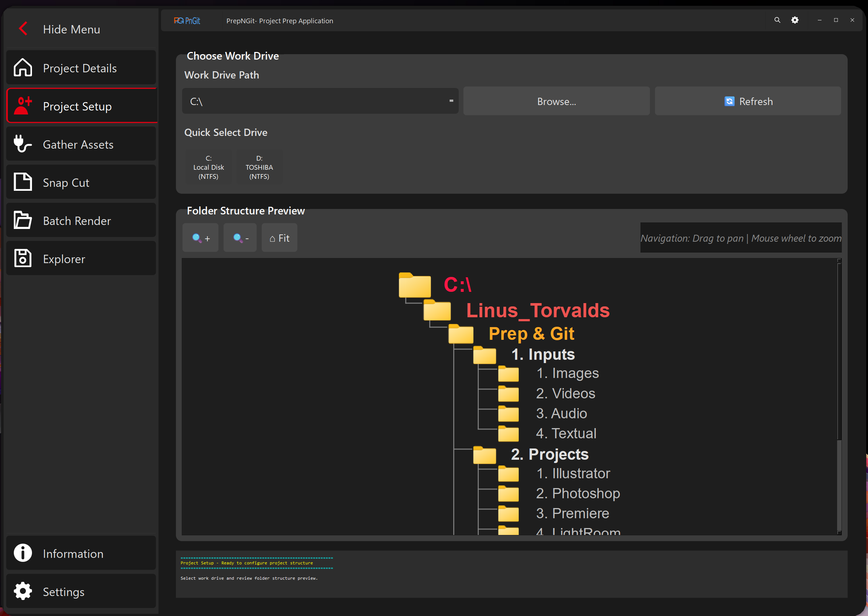Click the Gather Assets plug icon

22,144
